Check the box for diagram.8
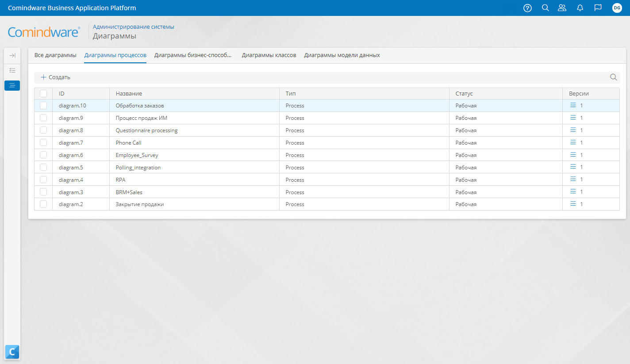This screenshot has height=364, width=630. tap(43, 130)
